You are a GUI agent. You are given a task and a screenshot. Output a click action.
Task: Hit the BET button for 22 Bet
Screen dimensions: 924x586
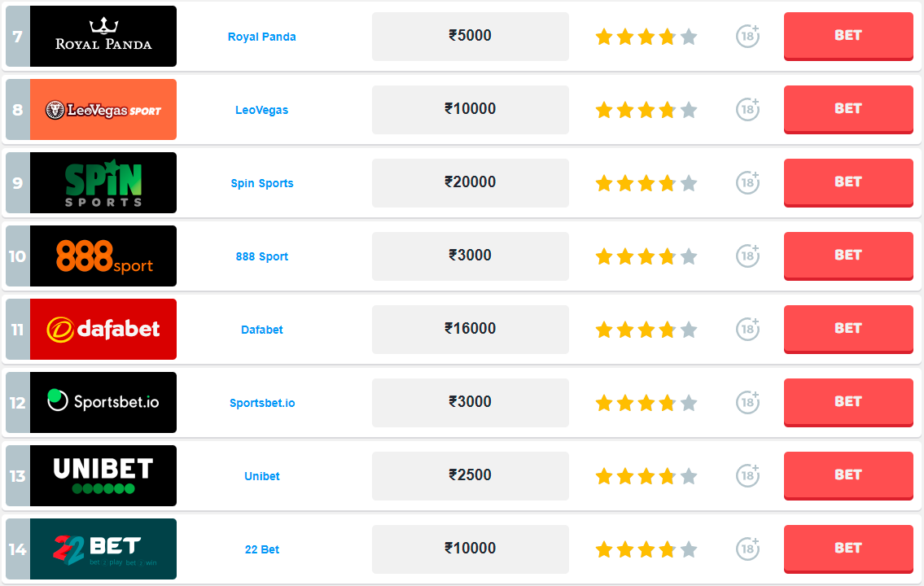[848, 549]
